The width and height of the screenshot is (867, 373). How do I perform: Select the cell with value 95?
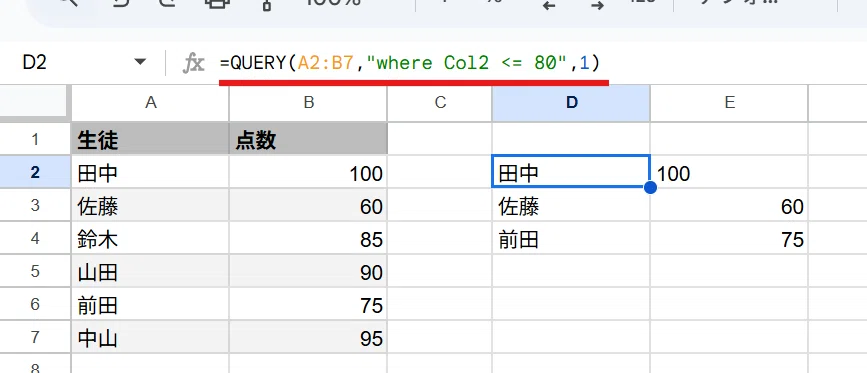click(x=308, y=337)
